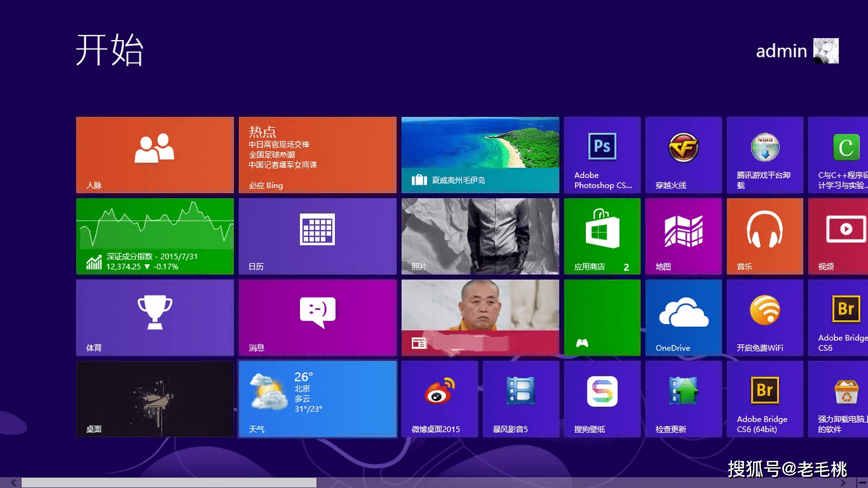Open the 天气 weather tile
The width and height of the screenshot is (868, 488).
pyautogui.click(x=318, y=399)
